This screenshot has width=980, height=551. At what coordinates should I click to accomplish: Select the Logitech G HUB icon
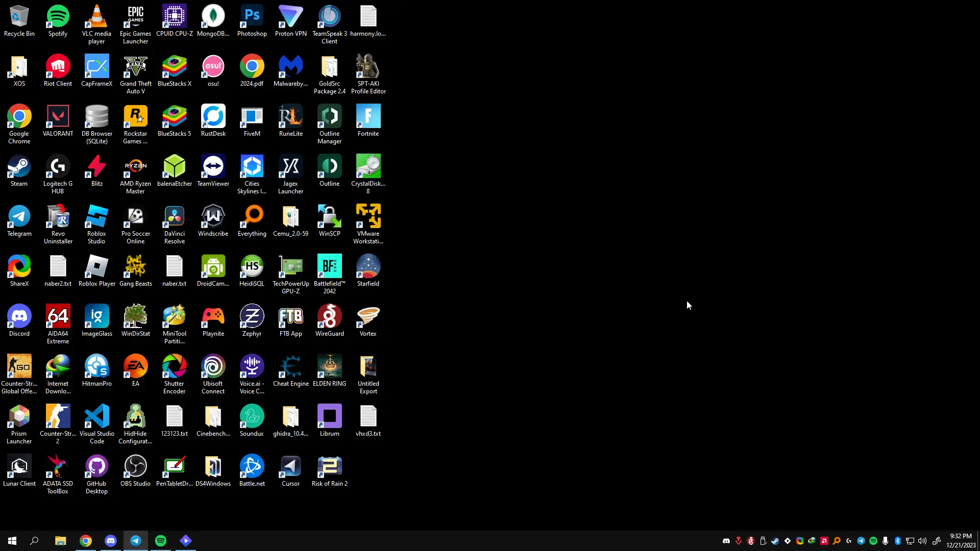coord(58,174)
